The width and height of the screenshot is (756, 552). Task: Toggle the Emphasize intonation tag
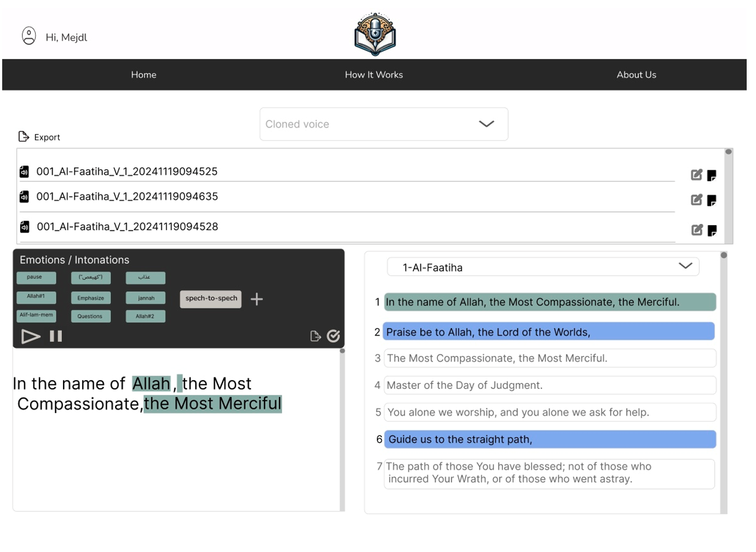point(90,298)
